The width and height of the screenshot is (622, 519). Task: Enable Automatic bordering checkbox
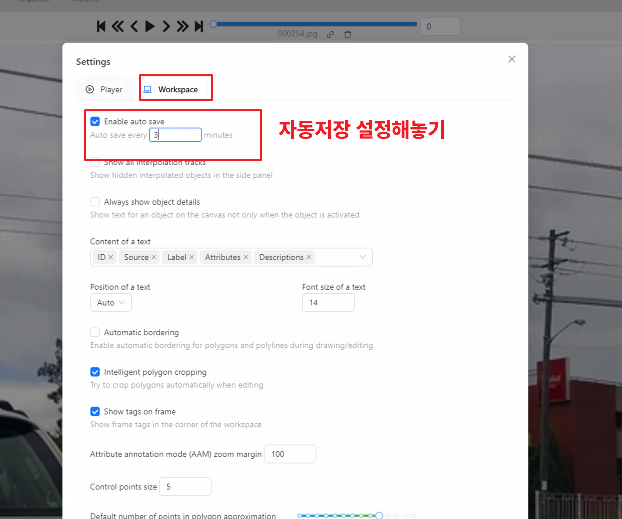(95, 332)
